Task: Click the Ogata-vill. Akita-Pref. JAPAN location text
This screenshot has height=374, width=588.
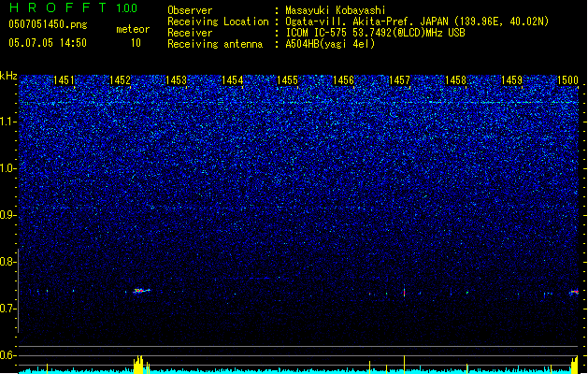Action: (417, 22)
